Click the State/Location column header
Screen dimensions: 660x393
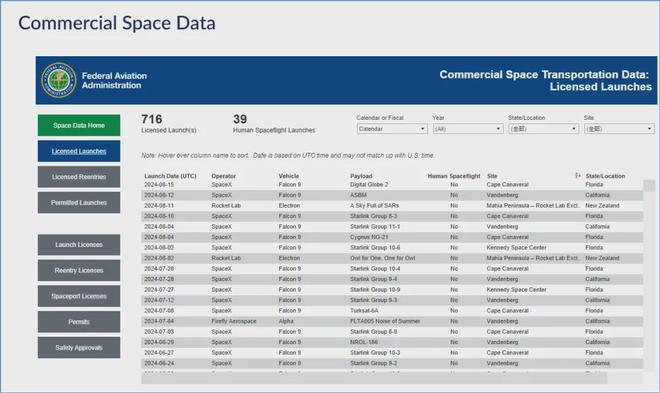coord(605,176)
